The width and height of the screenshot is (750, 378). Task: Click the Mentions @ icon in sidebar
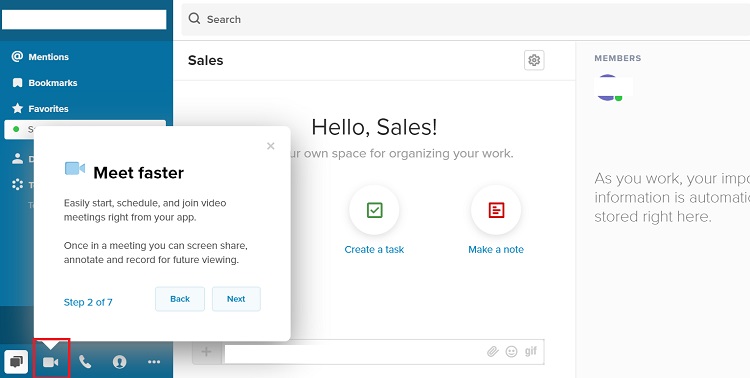click(17, 56)
